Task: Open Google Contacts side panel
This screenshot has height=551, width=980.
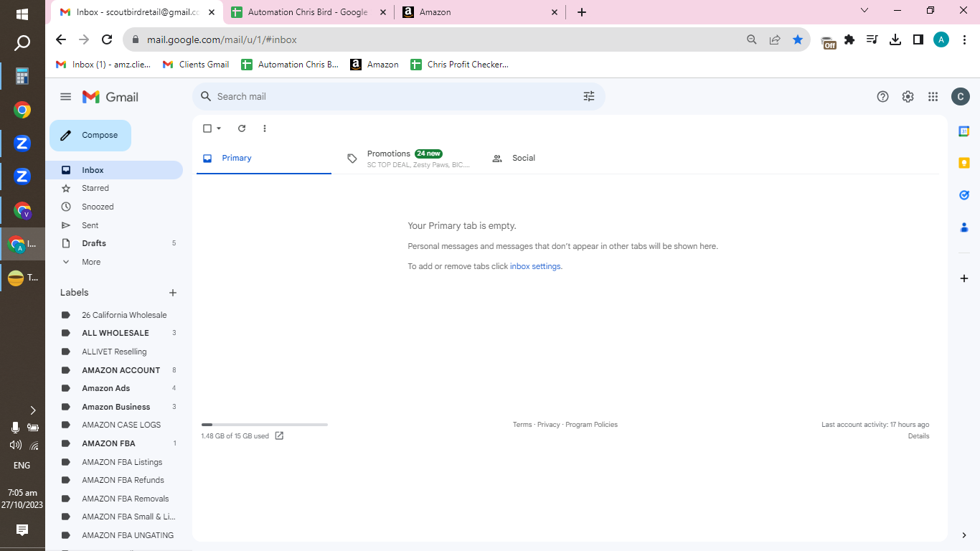Action: click(964, 227)
